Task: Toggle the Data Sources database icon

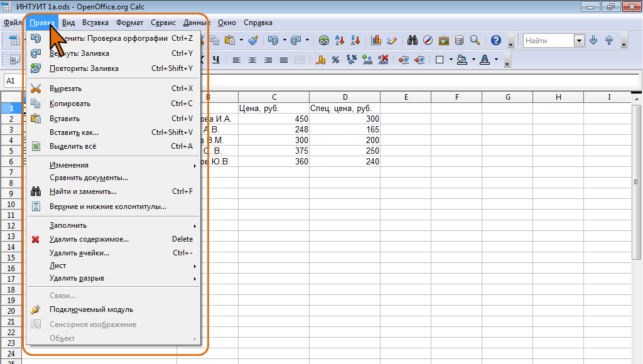Action: point(459,40)
